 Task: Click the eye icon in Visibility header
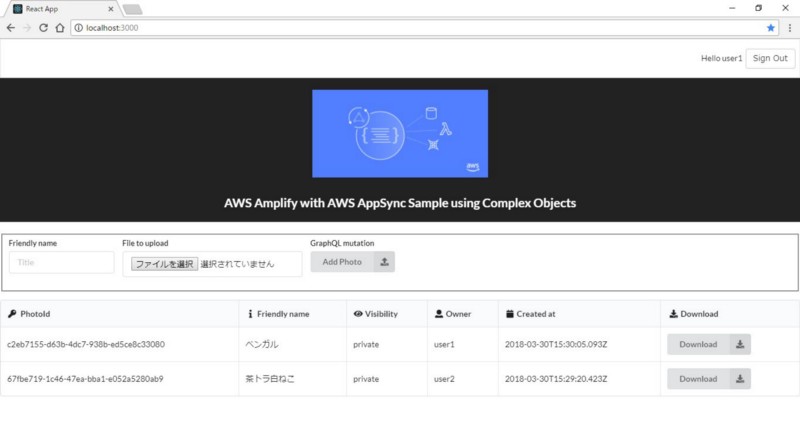tap(358, 314)
